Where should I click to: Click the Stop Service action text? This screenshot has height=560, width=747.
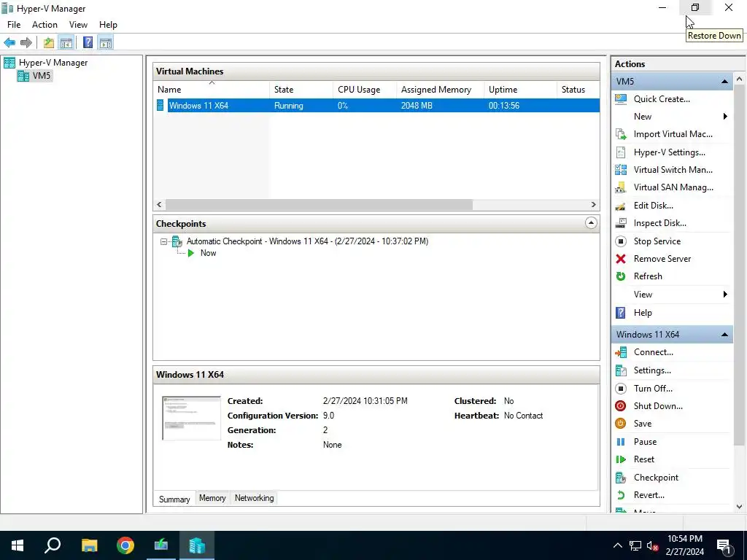click(x=657, y=241)
